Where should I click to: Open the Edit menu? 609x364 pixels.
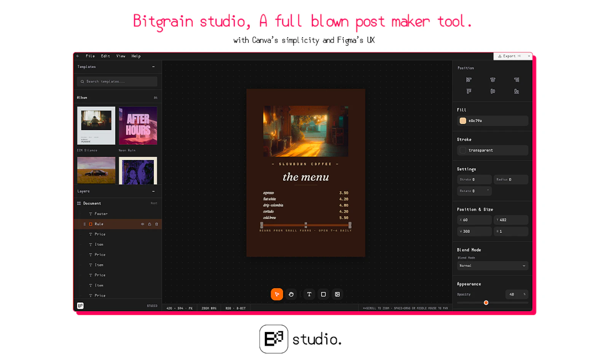tap(105, 56)
